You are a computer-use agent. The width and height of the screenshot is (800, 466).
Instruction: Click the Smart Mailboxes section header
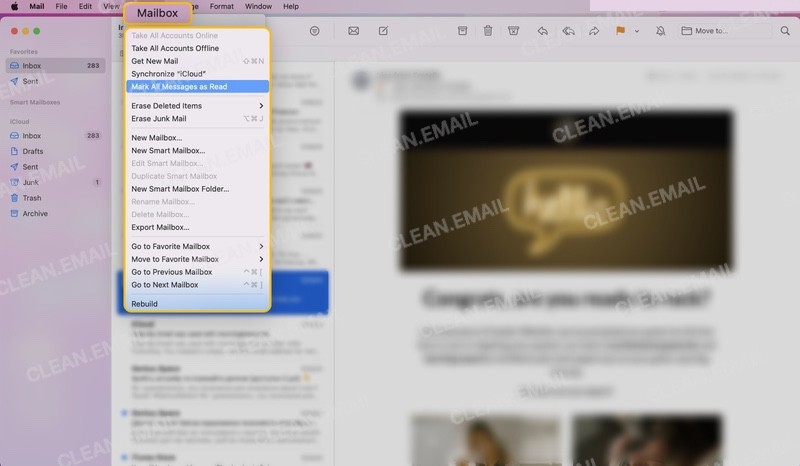[35, 102]
